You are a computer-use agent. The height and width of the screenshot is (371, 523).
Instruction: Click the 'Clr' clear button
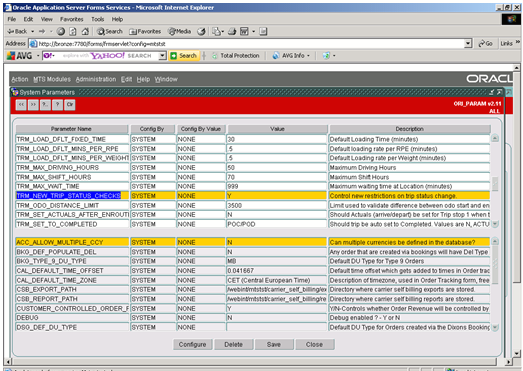69,105
